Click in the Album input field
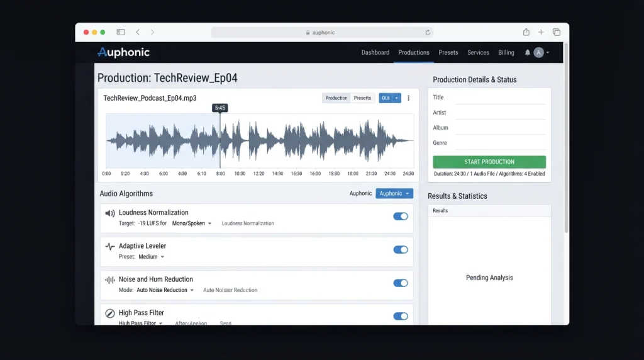 click(500, 128)
